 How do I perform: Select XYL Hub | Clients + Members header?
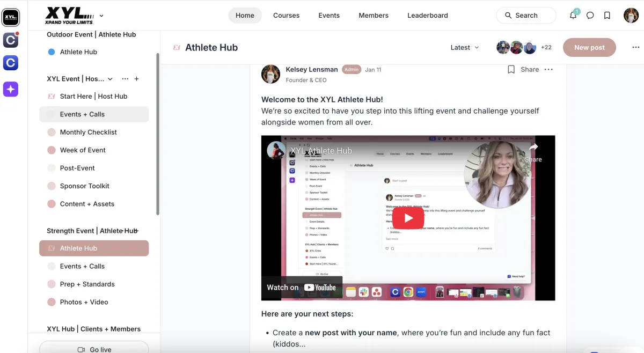point(93,329)
